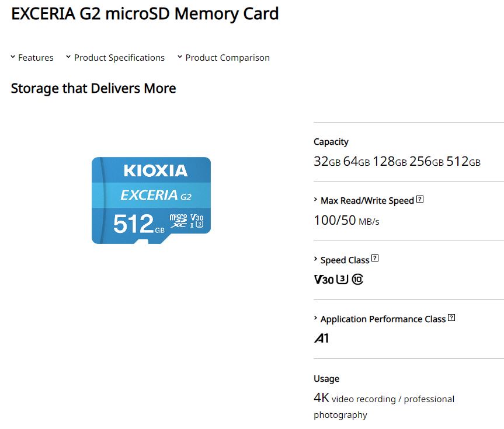Open the Speed Class link
Image resolution: width=504 pixels, height=429 pixels.
pos(345,260)
